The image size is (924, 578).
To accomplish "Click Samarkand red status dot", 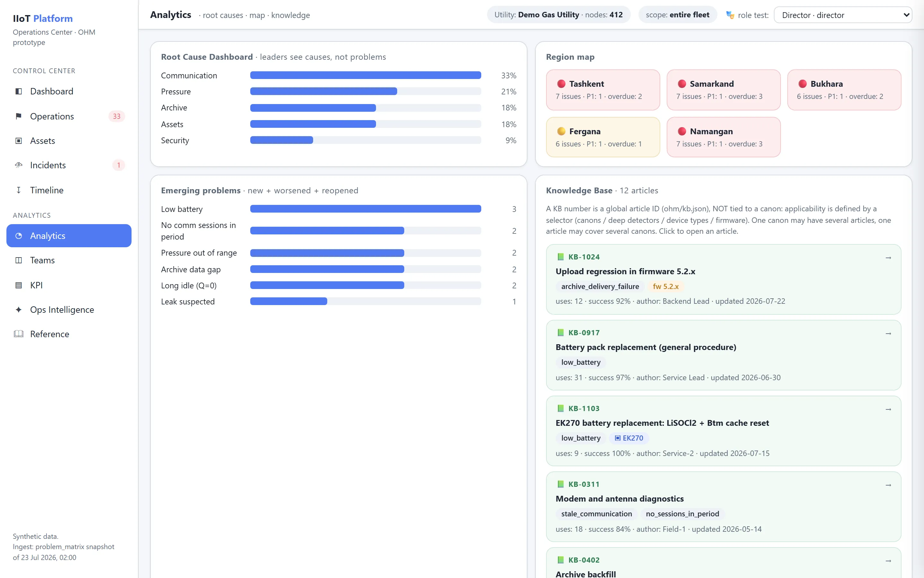I will [x=681, y=84].
